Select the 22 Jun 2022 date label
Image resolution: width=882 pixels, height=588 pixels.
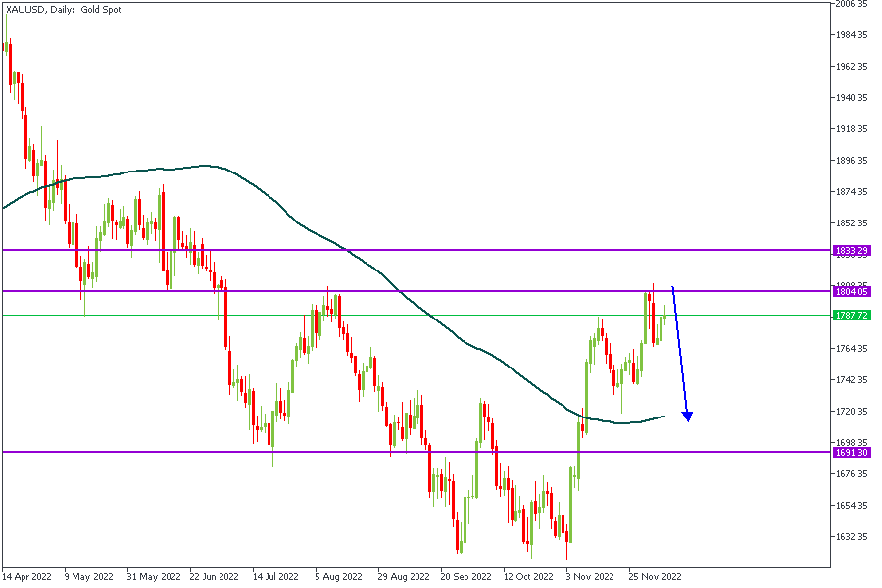pyautogui.click(x=214, y=577)
